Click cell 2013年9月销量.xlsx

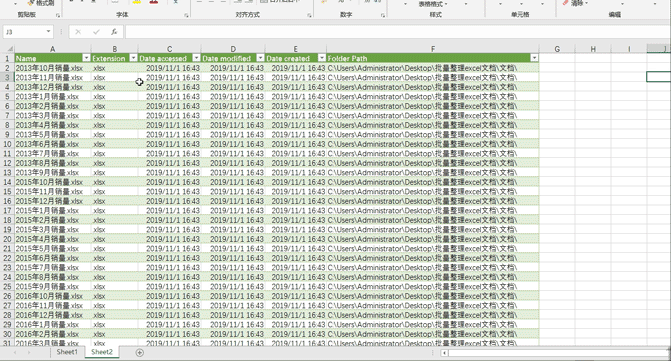click(53, 172)
